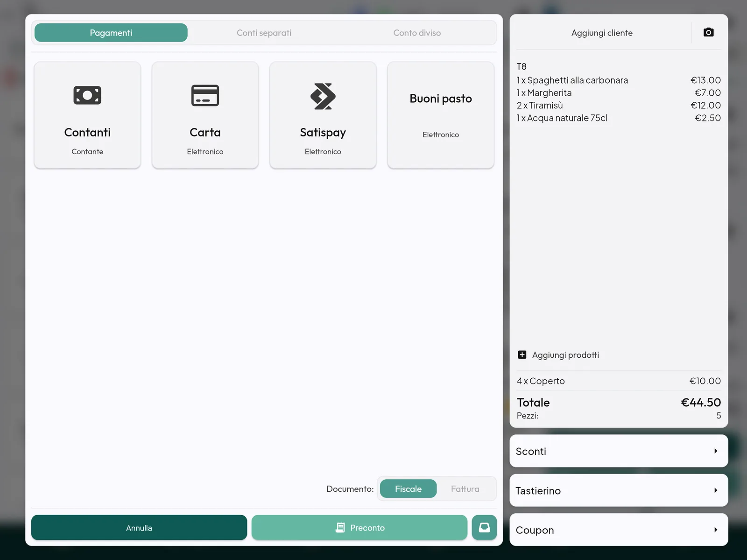
Task: Click Aggiungi cliente
Action: click(602, 33)
